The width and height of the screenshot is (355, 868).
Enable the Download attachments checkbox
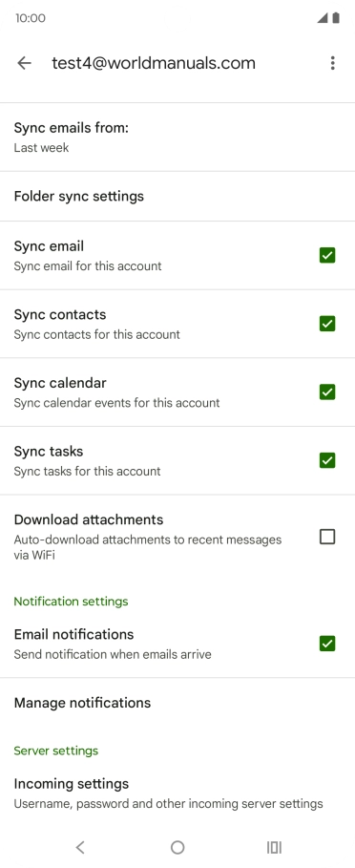click(327, 537)
